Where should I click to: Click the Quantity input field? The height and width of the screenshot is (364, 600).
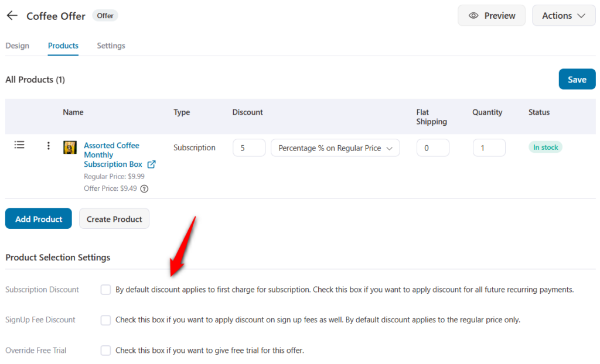(489, 148)
